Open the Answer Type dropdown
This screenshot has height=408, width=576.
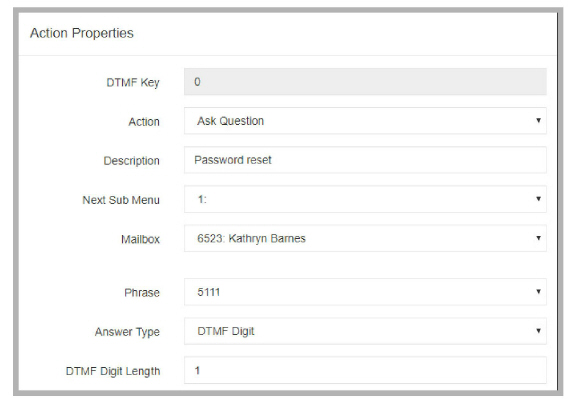pos(365,331)
